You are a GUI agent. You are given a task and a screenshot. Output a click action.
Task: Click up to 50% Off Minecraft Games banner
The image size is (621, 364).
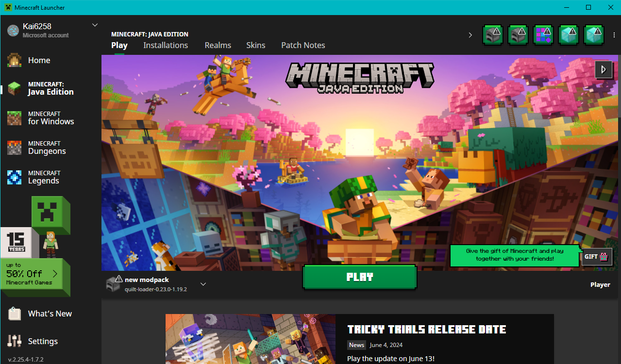(x=35, y=274)
